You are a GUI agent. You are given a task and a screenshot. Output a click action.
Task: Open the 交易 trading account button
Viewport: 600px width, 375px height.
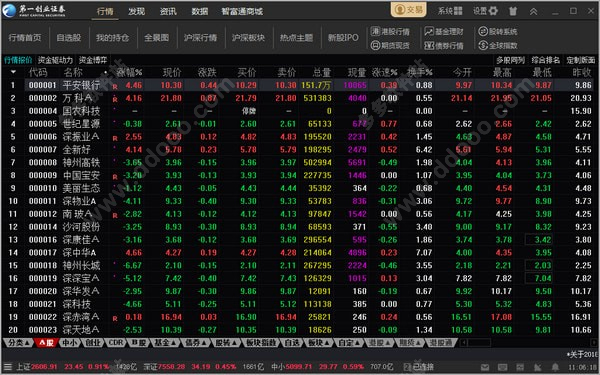[x=409, y=10]
